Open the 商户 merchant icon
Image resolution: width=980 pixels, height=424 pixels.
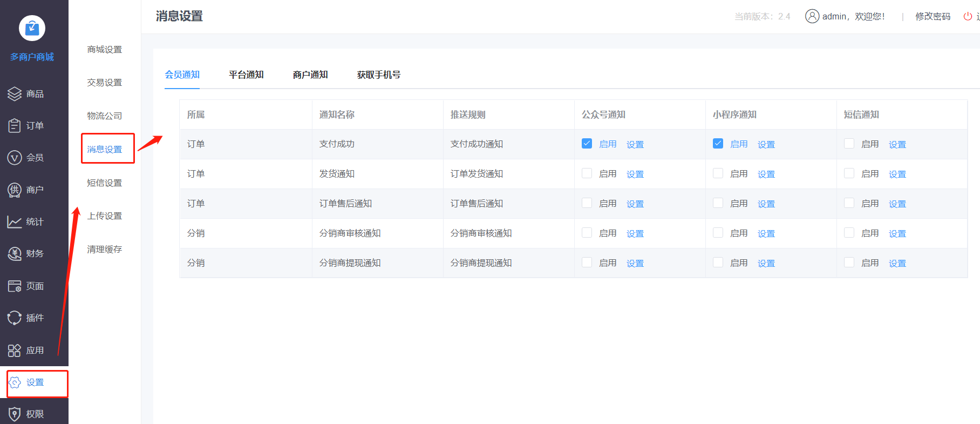tap(15, 190)
